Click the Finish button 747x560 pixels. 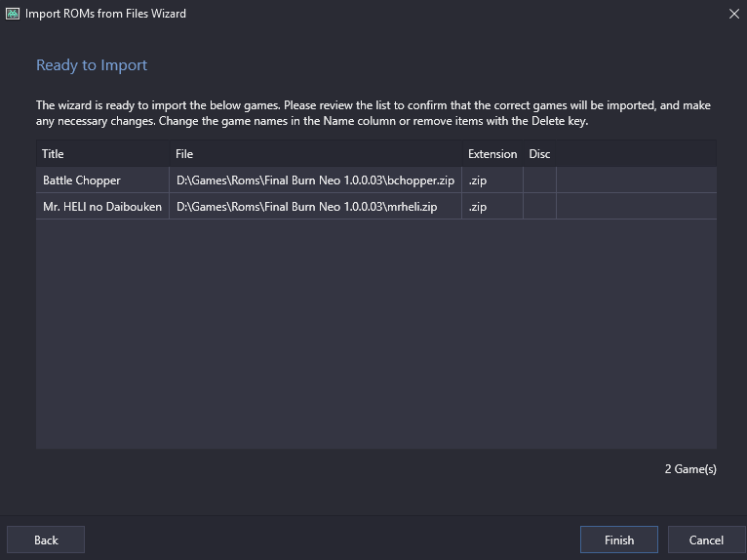coord(619,540)
